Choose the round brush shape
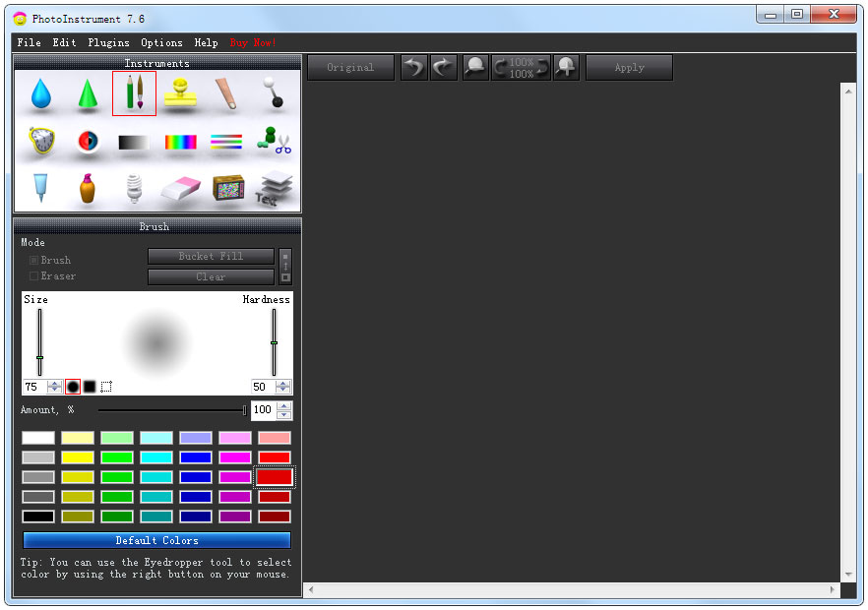Image resolution: width=868 pixels, height=610 pixels. click(73, 387)
